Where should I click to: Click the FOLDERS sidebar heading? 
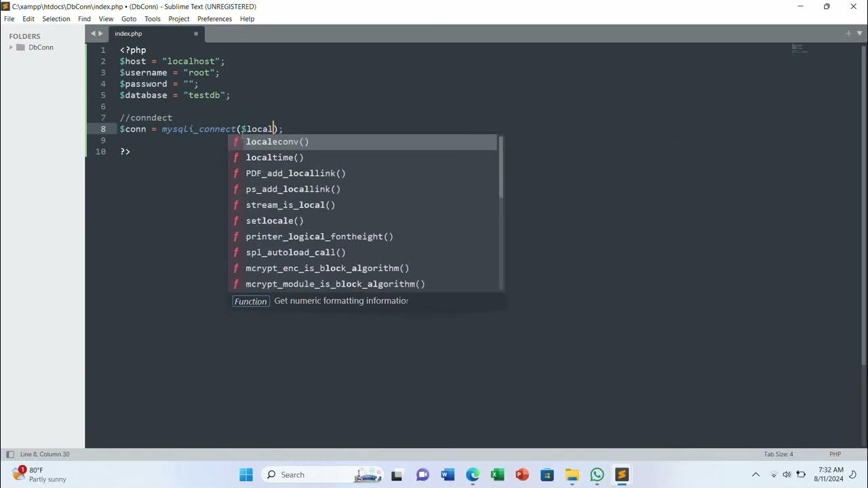(x=24, y=36)
